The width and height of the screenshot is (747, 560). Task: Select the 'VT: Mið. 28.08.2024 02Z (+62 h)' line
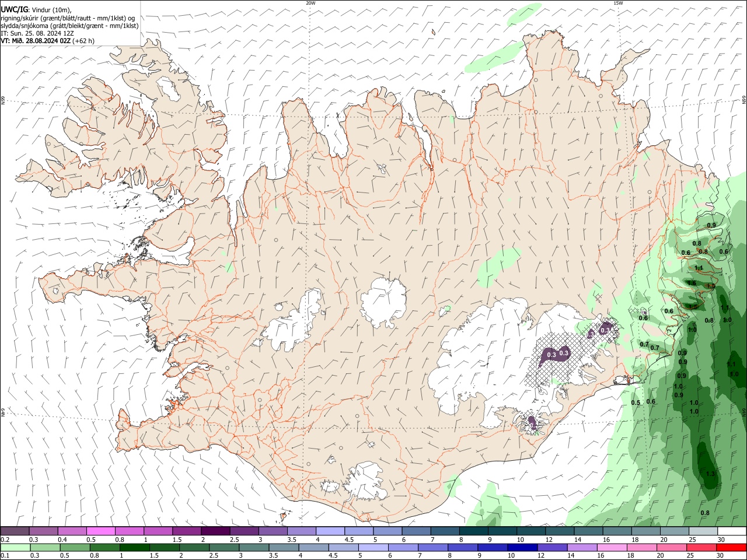48,41
